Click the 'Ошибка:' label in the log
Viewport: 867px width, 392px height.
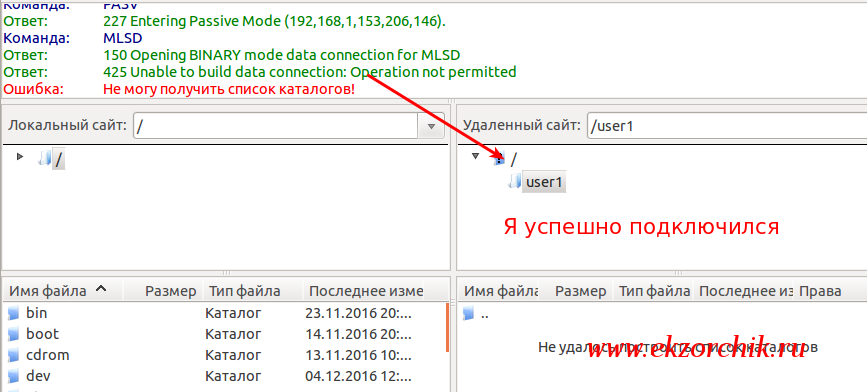click(34, 89)
